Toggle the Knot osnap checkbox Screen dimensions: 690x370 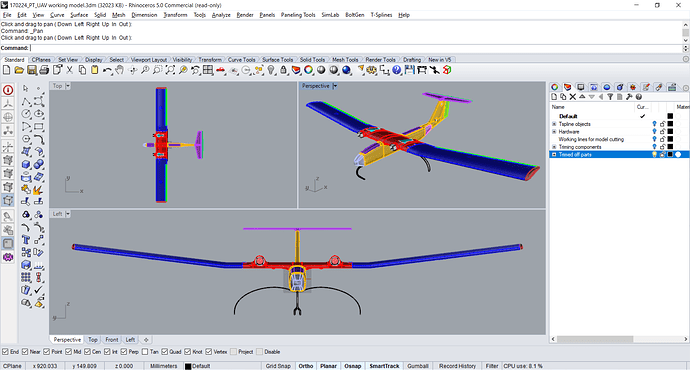pyautogui.click(x=188, y=352)
